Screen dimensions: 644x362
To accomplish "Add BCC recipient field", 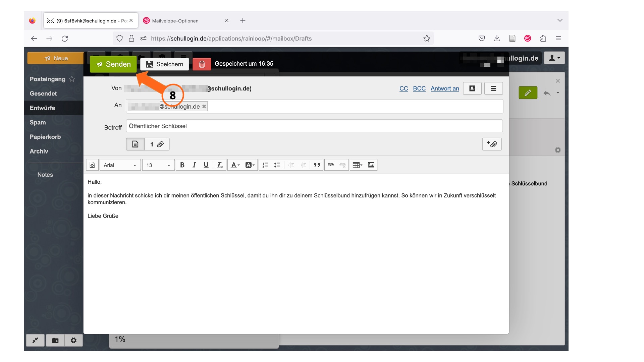I will click(x=419, y=88).
